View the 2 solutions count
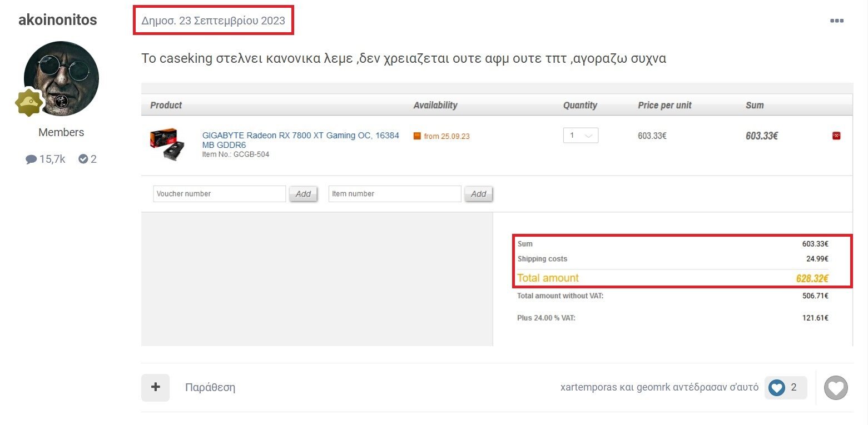Image resolution: width=868 pixels, height=425 pixels. coord(88,159)
